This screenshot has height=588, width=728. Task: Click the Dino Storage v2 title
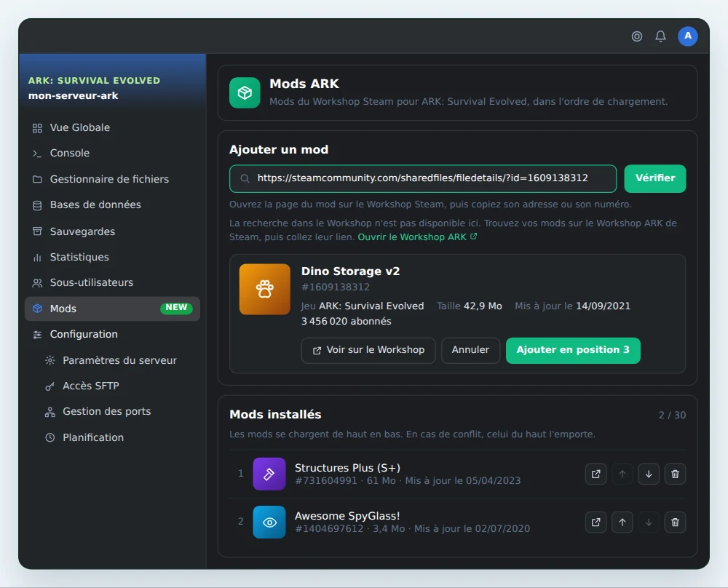351,271
